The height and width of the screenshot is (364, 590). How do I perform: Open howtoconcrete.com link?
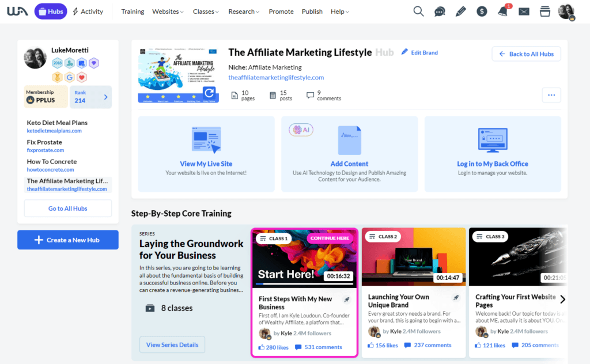click(51, 169)
